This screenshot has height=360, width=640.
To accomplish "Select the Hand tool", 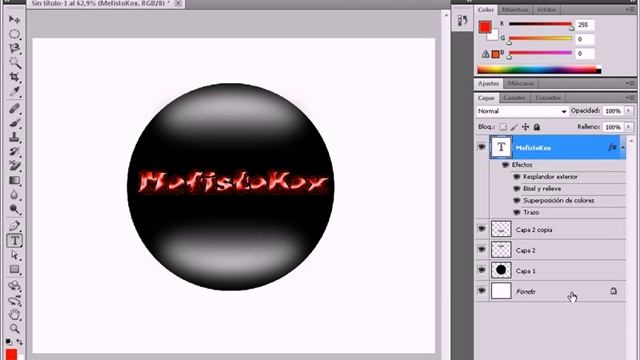I will tap(14, 315).
